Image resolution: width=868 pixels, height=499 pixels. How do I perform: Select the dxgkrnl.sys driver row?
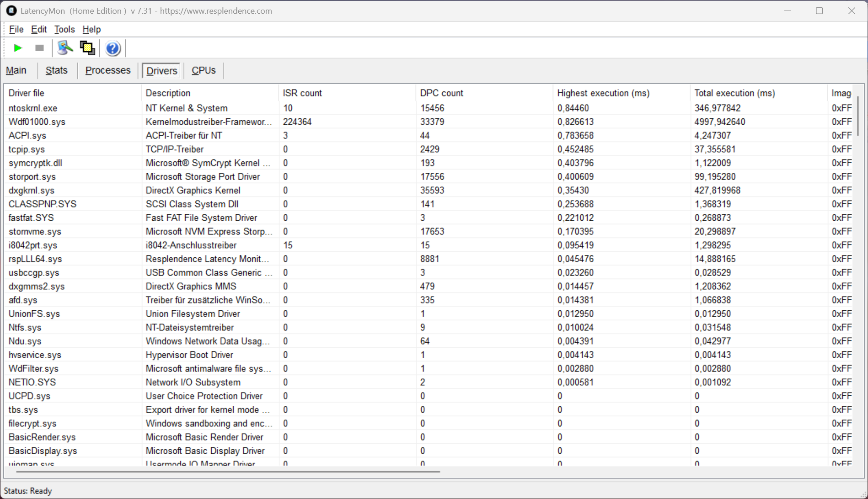coord(32,191)
